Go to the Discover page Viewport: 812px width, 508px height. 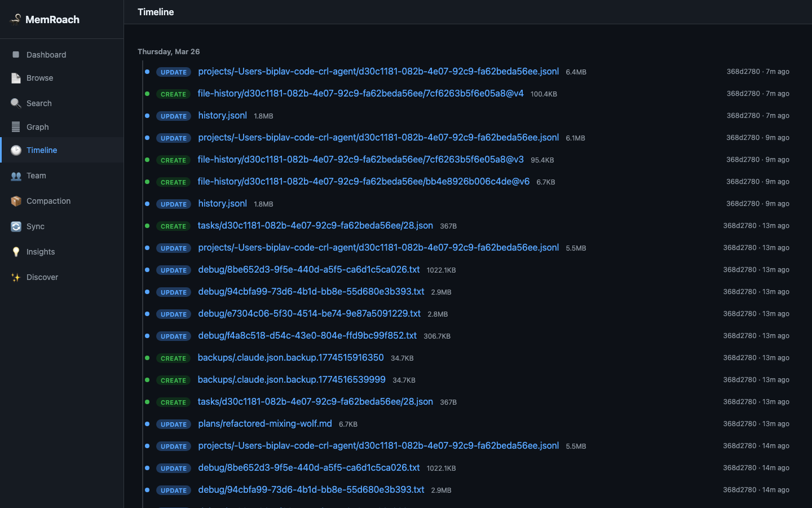point(61,277)
